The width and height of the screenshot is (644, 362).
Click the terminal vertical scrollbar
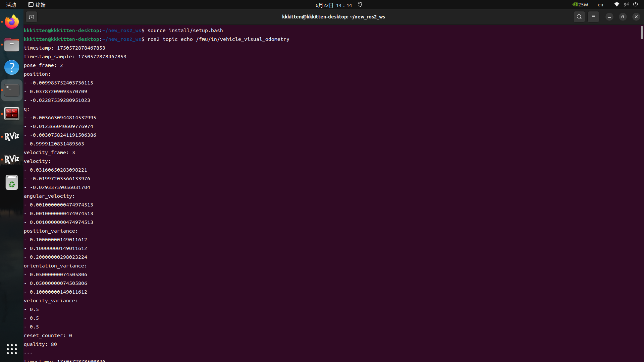(642, 33)
